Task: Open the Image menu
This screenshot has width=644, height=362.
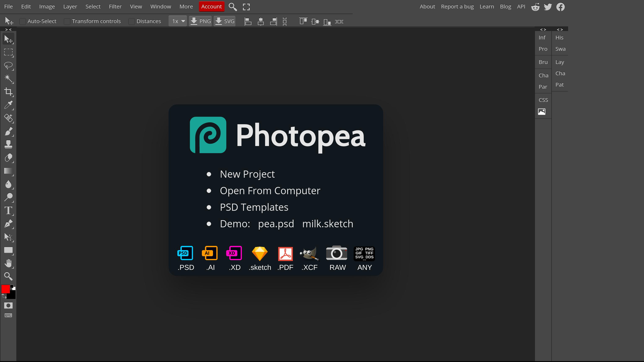Action: point(47,6)
